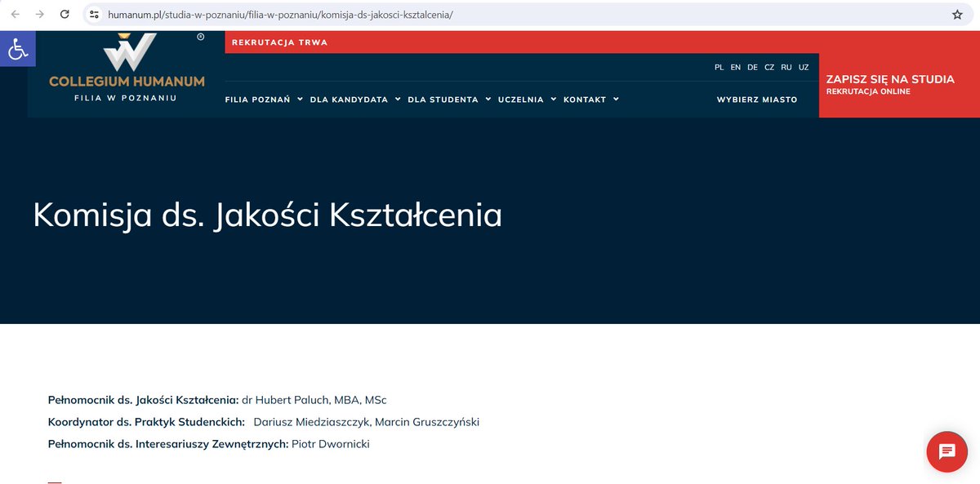Click the WYBIERZ MIASTO link
This screenshot has width=980, height=484.
tap(758, 99)
